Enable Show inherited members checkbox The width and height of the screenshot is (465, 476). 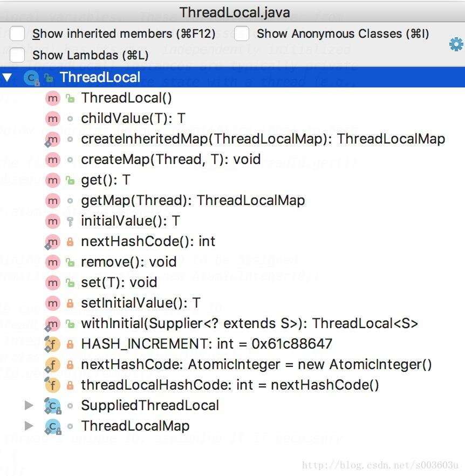tap(17, 33)
